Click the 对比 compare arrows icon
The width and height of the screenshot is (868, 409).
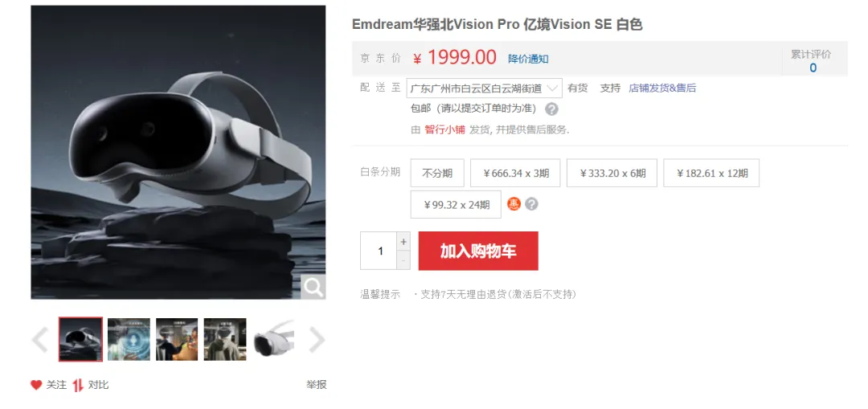[78, 385]
